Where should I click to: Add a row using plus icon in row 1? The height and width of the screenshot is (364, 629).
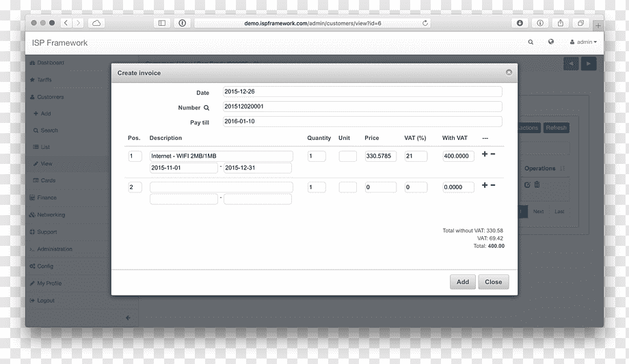(x=485, y=154)
